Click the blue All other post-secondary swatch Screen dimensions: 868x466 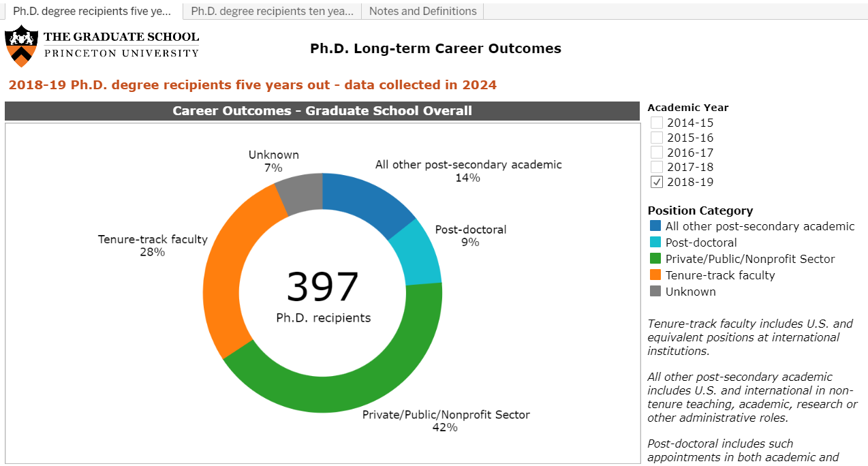(x=655, y=226)
